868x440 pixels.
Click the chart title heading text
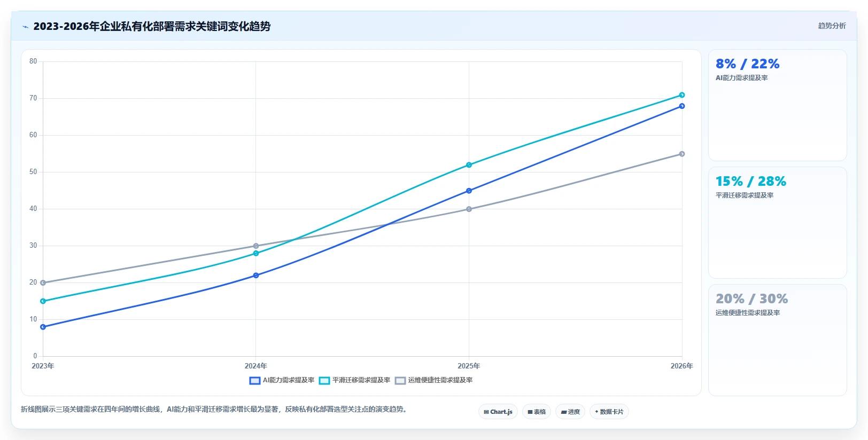click(152, 26)
